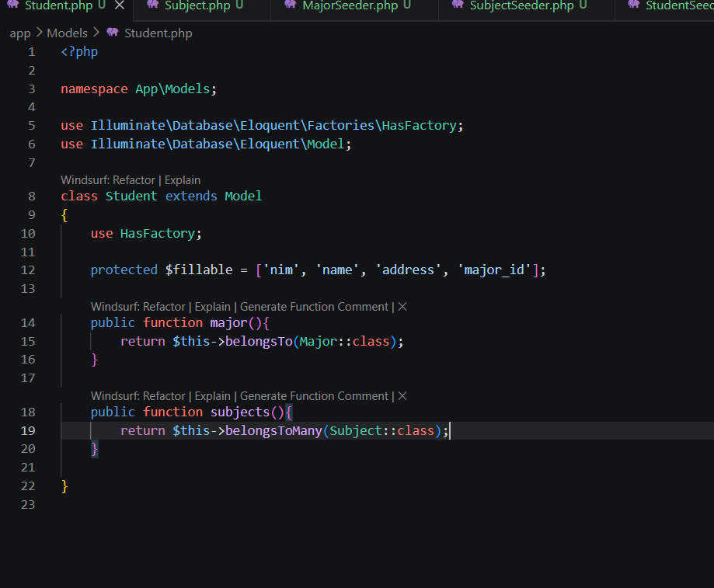This screenshot has width=714, height=588.
Task: Click the 'Models' breadcrumb segment
Action: (x=67, y=33)
